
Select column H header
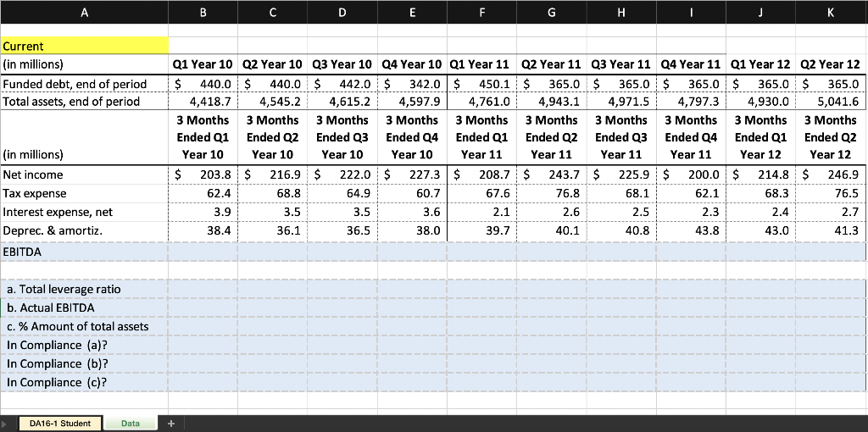(x=621, y=12)
